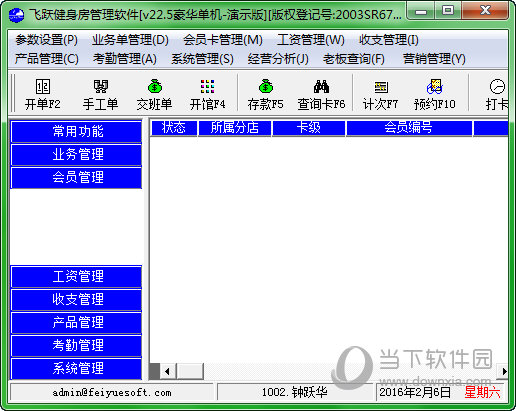Click the 打卡 clock icon
The height and width of the screenshot is (411, 516).
pos(497,86)
